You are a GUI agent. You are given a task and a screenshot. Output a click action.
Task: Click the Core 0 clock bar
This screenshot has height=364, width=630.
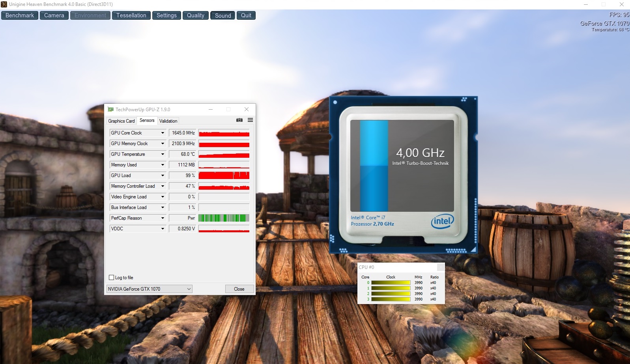pyautogui.click(x=391, y=283)
